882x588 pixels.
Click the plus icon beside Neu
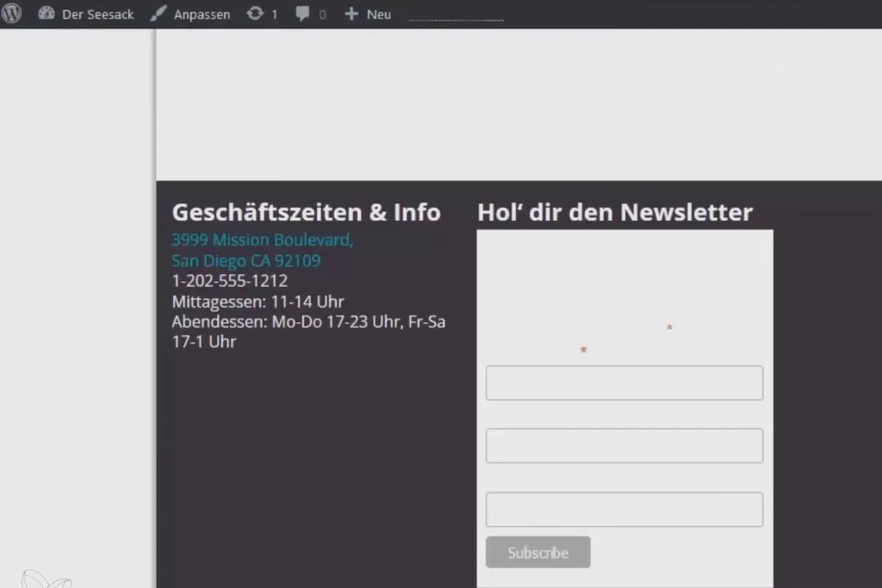coord(351,14)
